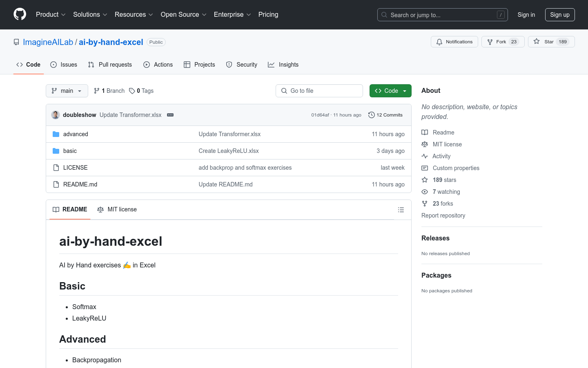Image resolution: width=588 pixels, height=368 pixels.
Task: Click the Sign up button
Action: [x=560, y=15]
